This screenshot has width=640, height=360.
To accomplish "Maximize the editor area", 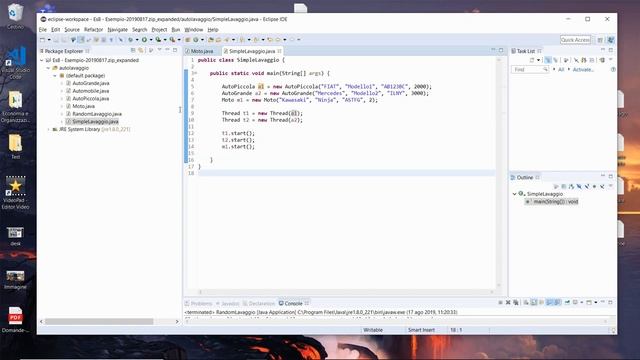I will pyautogui.click(x=501, y=50).
